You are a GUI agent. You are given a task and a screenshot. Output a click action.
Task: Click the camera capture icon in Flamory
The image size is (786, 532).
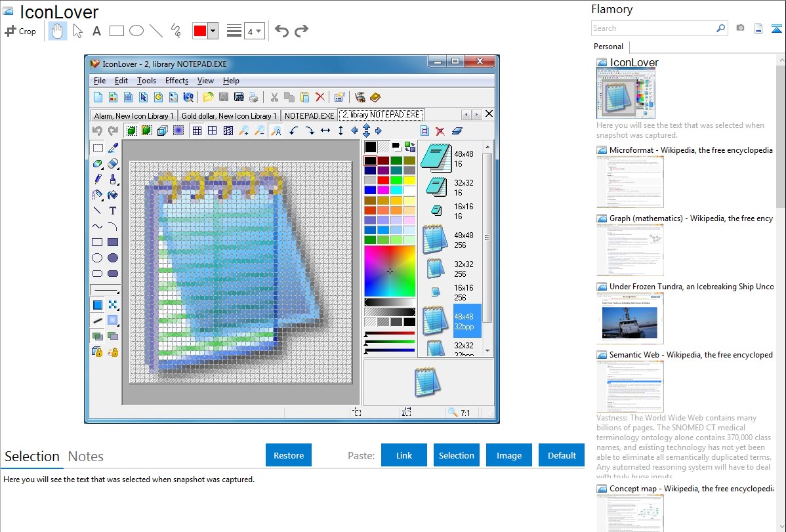click(740, 28)
